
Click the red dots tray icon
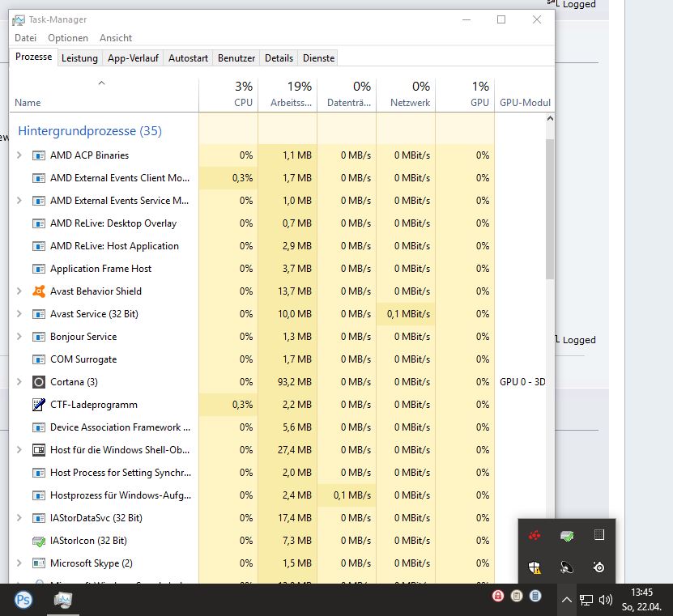tap(535, 535)
